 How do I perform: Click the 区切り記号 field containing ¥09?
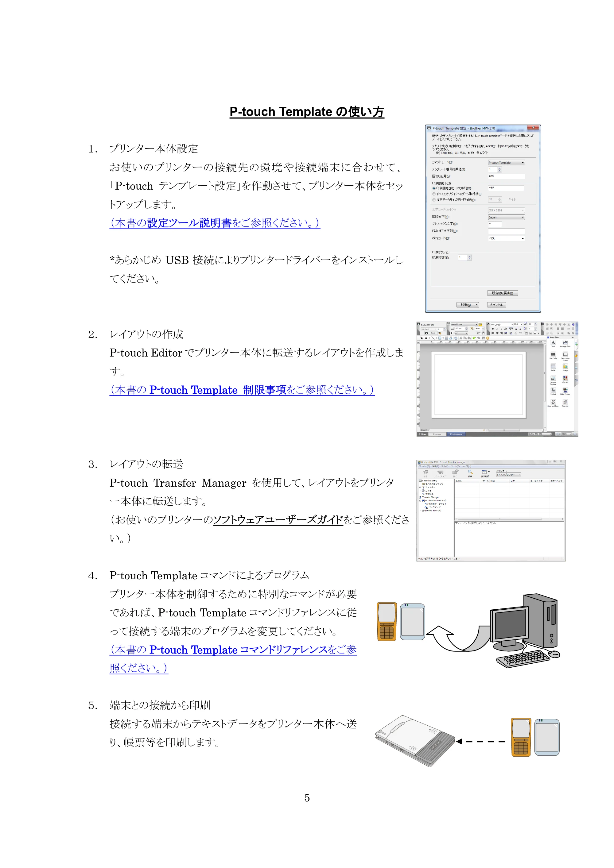coord(506,176)
